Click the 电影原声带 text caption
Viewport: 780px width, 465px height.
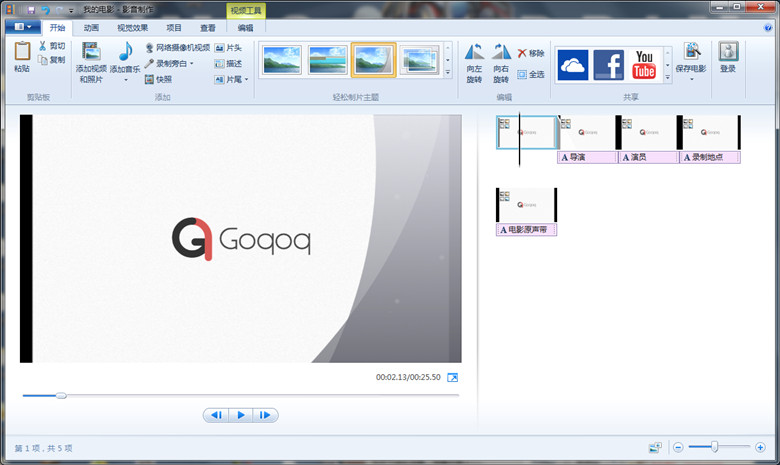point(526,230)
